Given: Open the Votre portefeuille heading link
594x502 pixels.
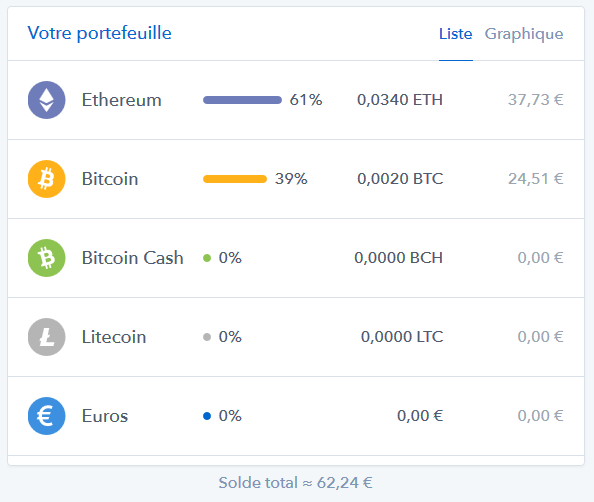Looking at the screenshot, I should point(100,33).
